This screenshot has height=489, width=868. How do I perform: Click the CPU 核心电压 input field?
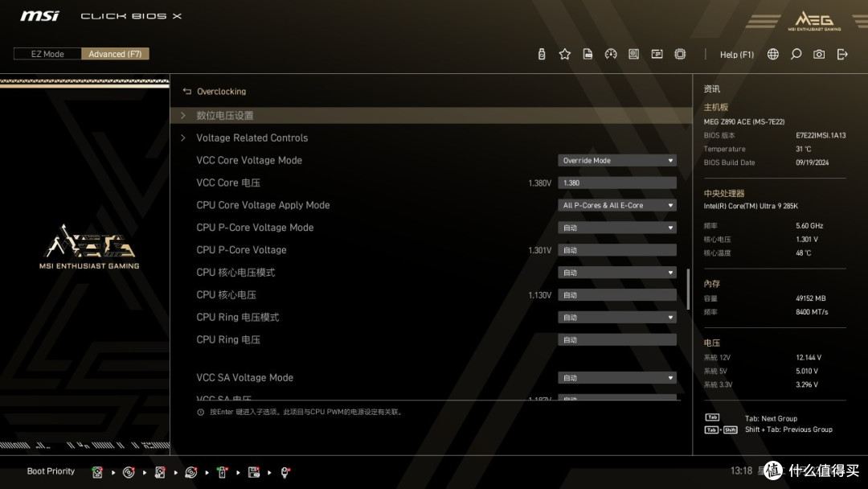617,295
